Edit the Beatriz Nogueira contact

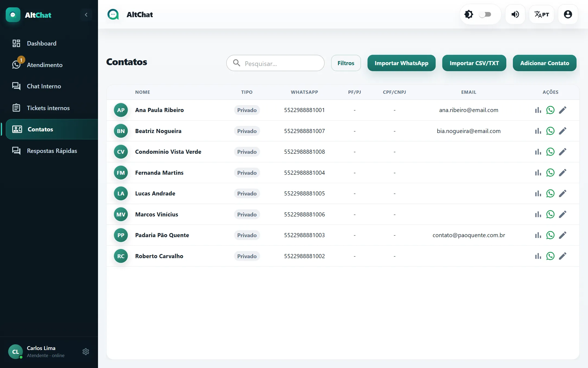pos(563,131)
